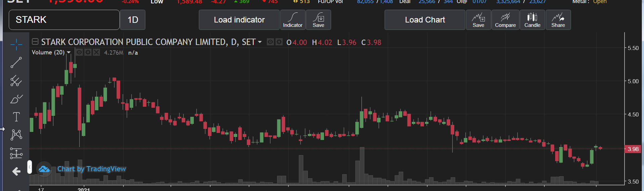Select the text annotation tool
Screen dimensions: 644x191
pyautogui.click(x=16, y=117)
